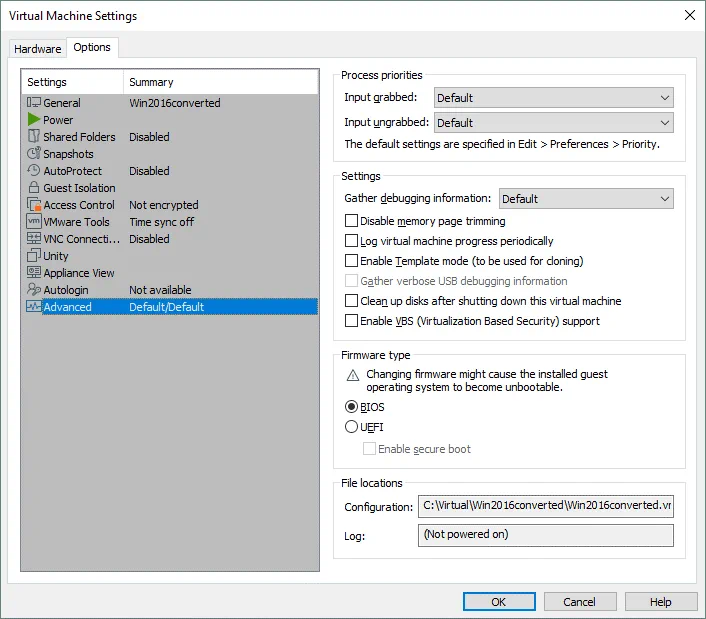Viewport: 706px width, 619px height.
Task: Check Log virtual machine progress periodically
Action: [x=351, y=241]
